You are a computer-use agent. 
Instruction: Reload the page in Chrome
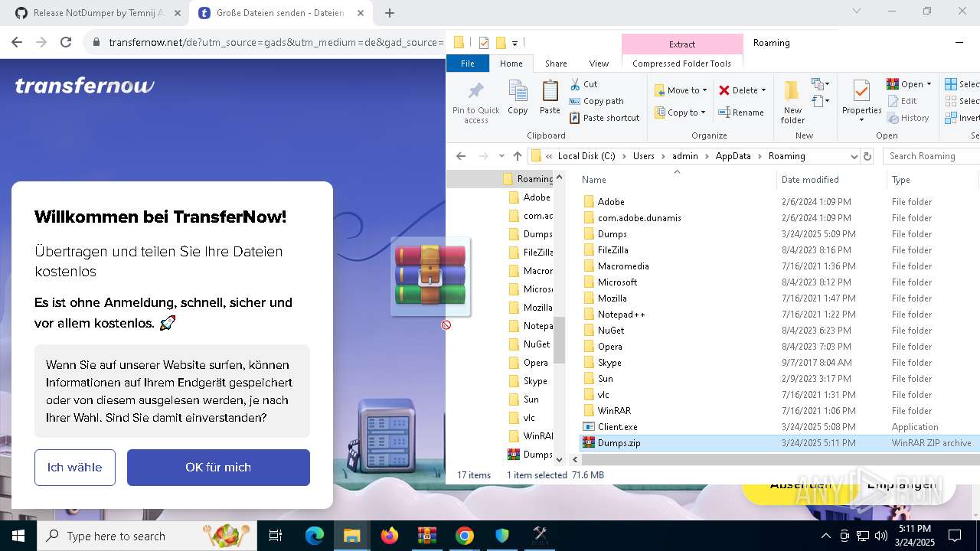[66, 43]
